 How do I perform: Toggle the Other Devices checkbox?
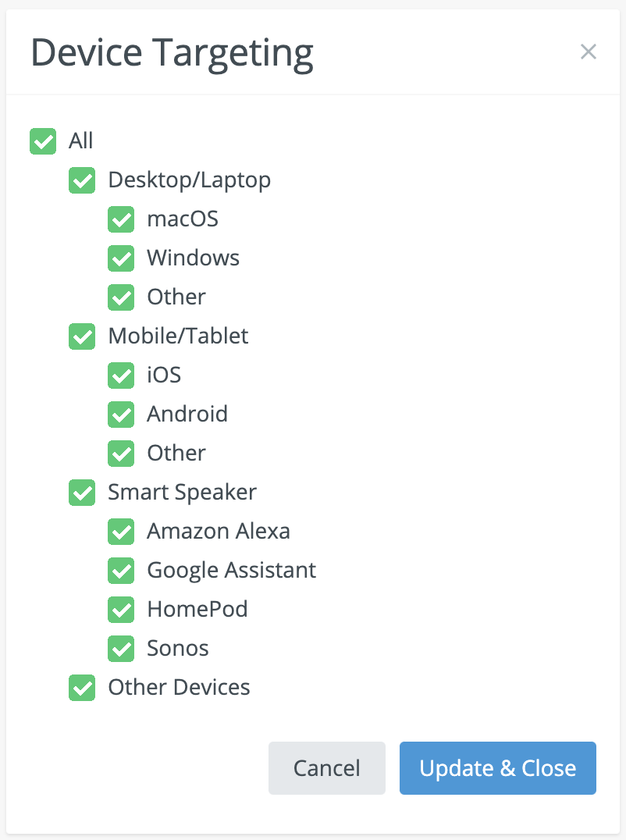tap(82, 688)
